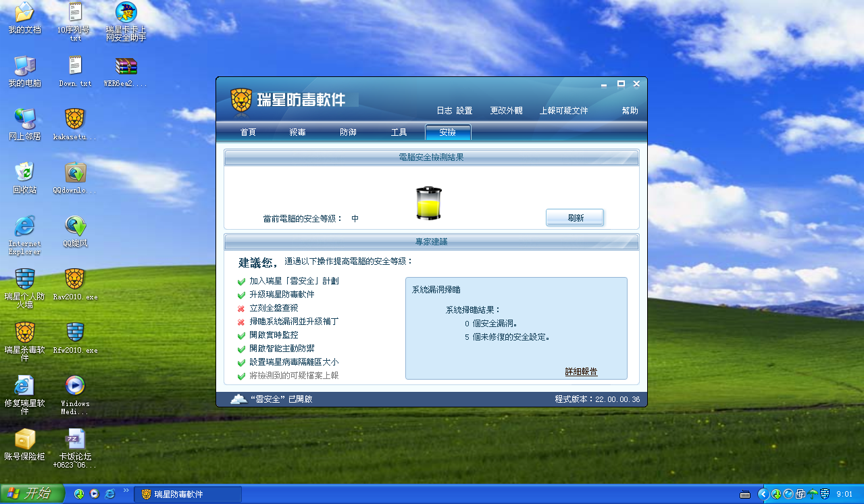864x504 pixels.
Task: Click 掃瞄系統漏洞並升級補丁 suggestion
Action: pyautogui.click(x=294, y=322)
